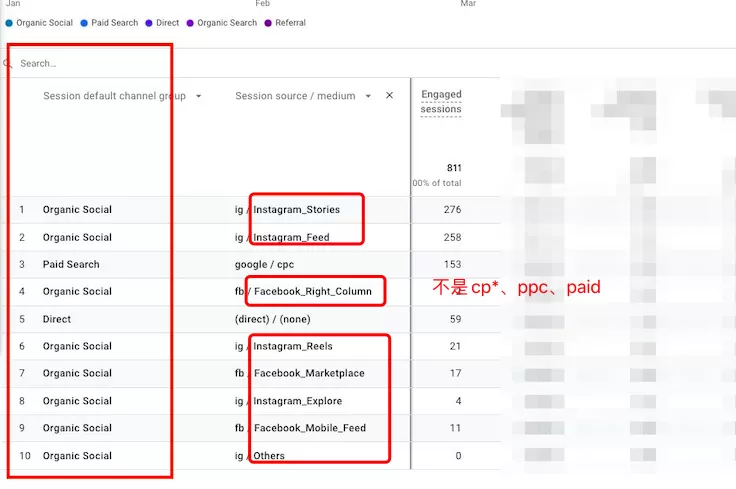
Task: Remove the Session source / medium dimension
Action: pos(389,95)
